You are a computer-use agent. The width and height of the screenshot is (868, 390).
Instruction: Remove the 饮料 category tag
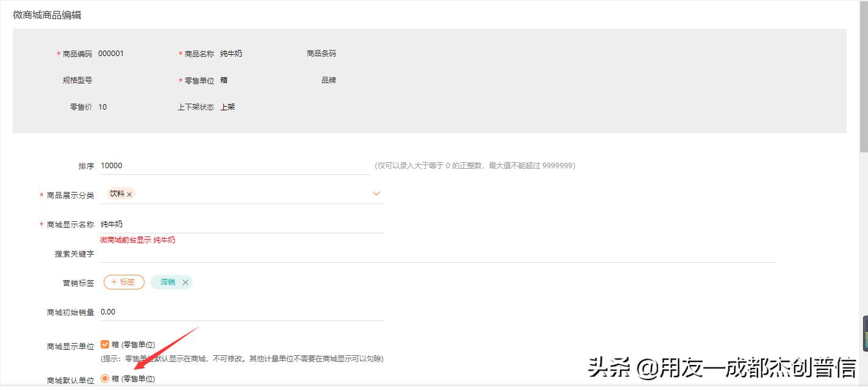(x=129, y=193)
